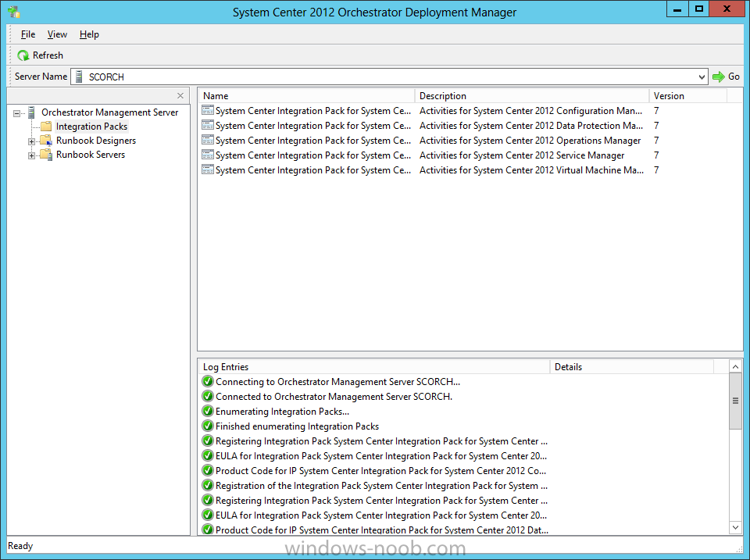This screenshot has width=750, height=560.
Task: Collapse the Orchestrator Management Server node
Action: click(17, 113)
